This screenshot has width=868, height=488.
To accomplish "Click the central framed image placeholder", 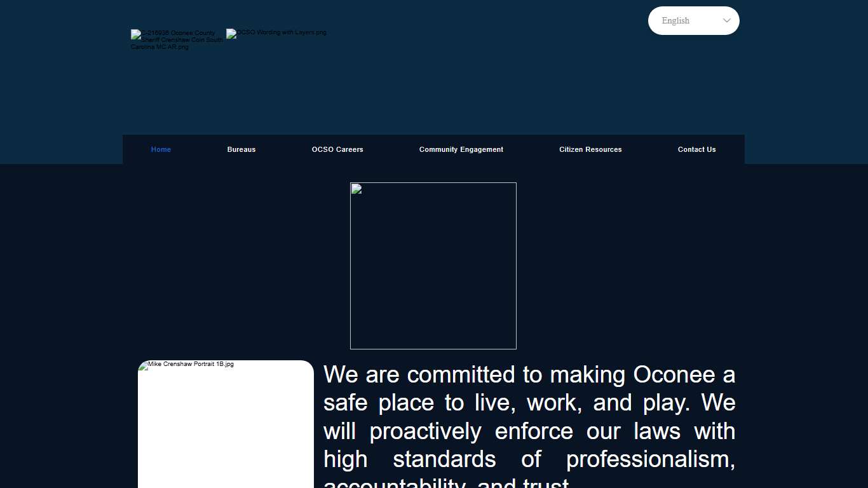I will (x=433, y=266).
